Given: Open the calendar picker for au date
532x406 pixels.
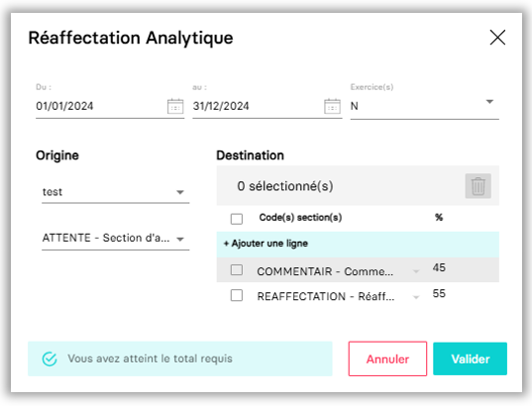Looking at the screenshot, I should [x=332, y=106].
